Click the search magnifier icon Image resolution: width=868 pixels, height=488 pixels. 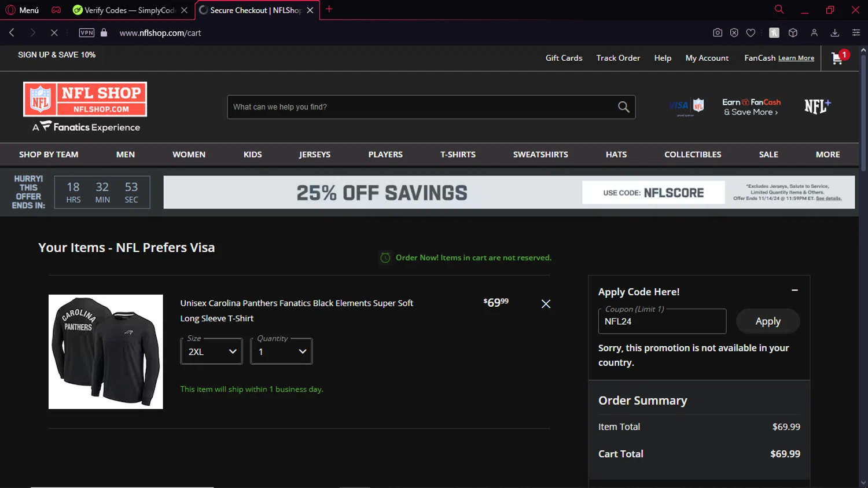click(624, 107)
